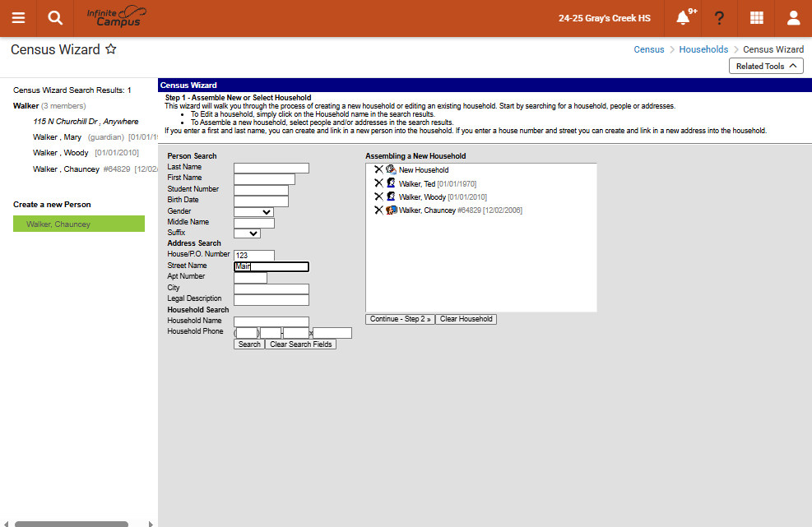Click the Search button
The image size is (812, 527).
(249, 344)
